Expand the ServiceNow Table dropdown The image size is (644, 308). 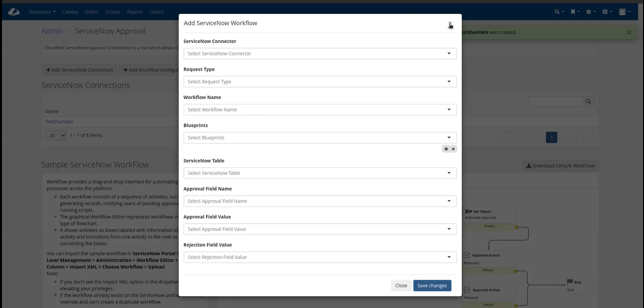coord(320,173)
